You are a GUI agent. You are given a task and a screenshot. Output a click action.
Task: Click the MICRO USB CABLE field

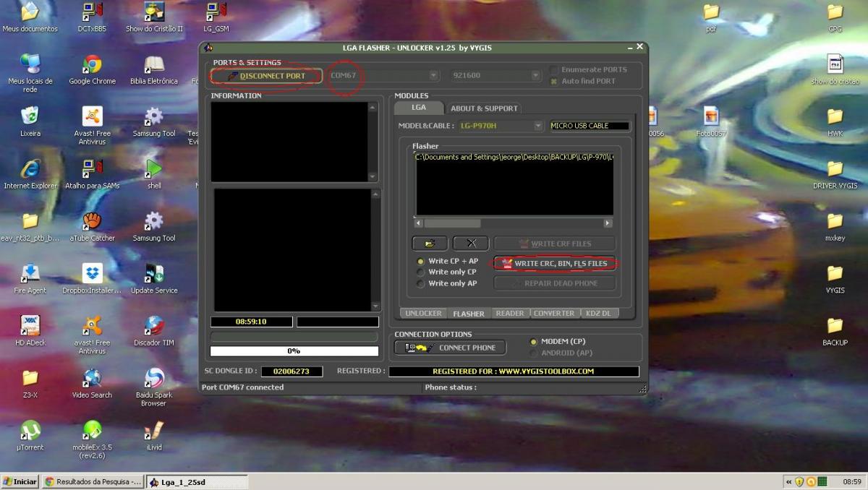click(x=590, y=126)
